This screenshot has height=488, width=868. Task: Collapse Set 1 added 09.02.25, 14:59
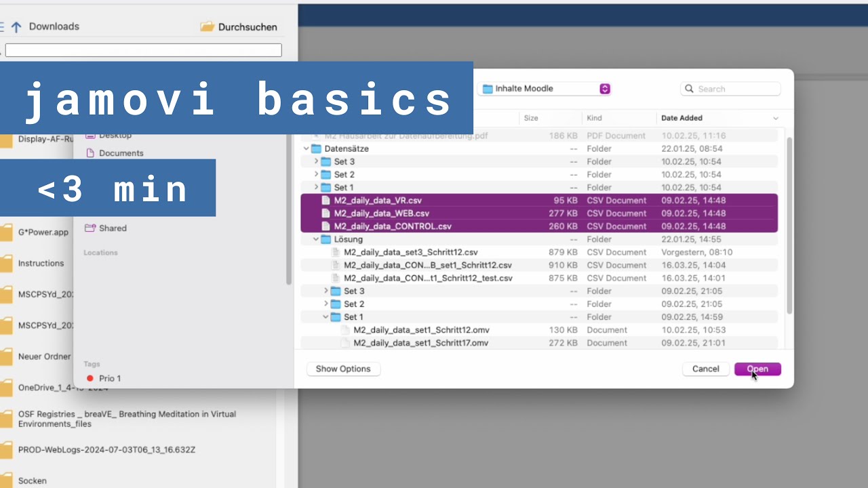(x=325, y=317)
